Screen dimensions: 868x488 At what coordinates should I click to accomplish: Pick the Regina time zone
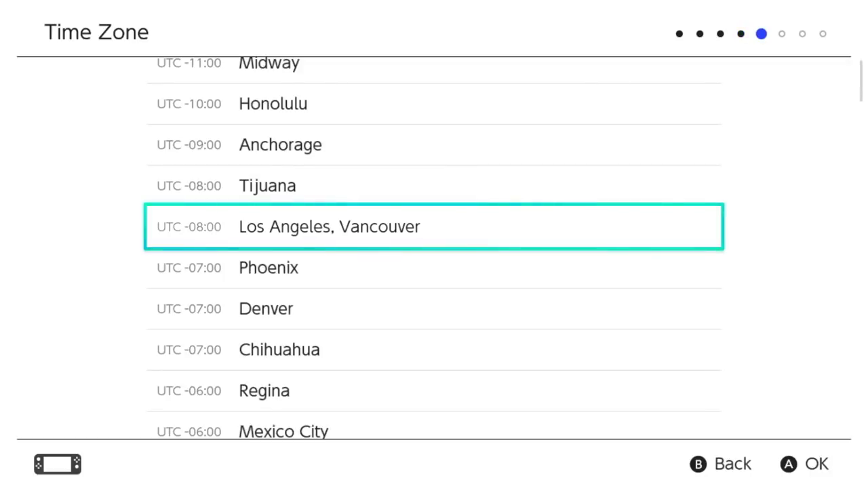pos(434,391)
